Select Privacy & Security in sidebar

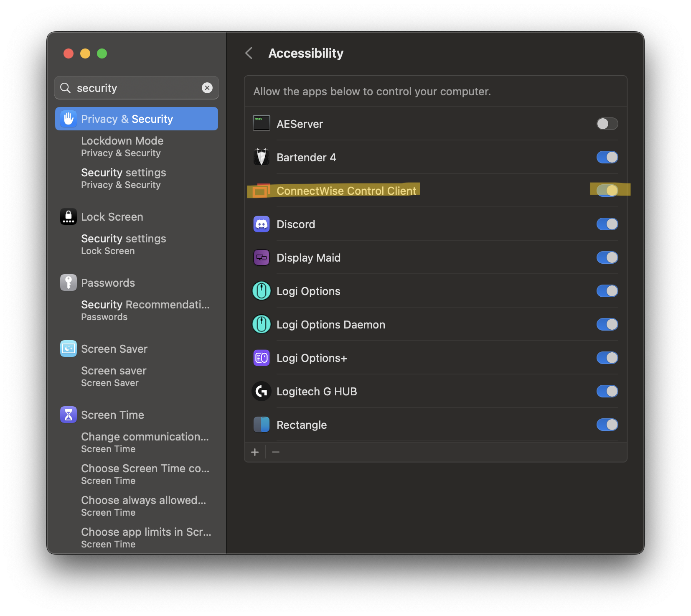[x=137, y=119]
